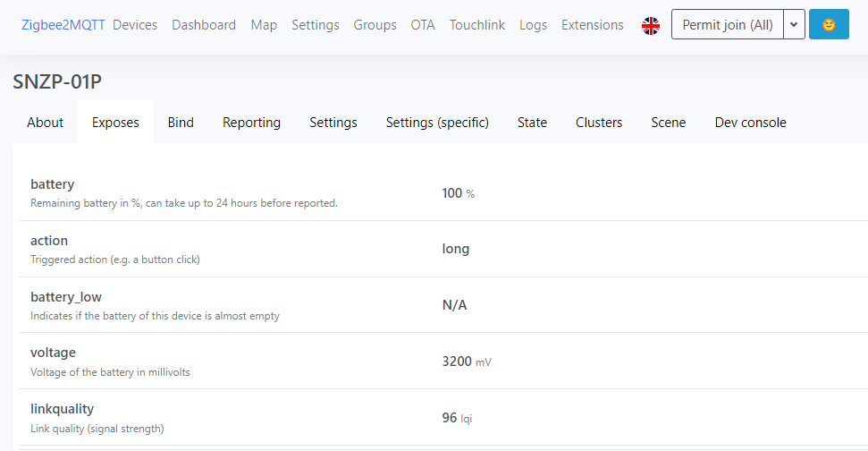Click the Permit join (All) button

727,25
